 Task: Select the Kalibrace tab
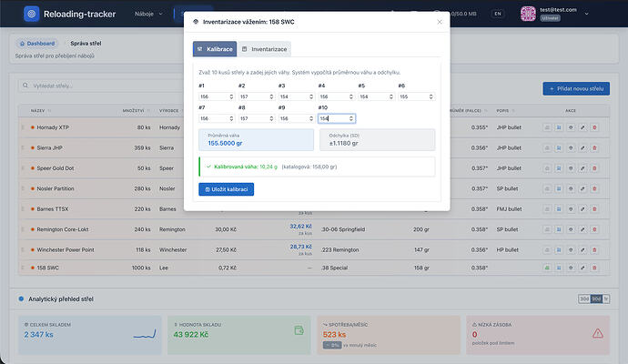tap(214, 49)
